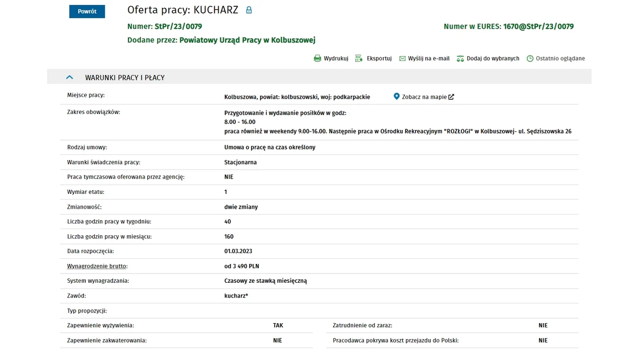This screenshot has width=644, height=359.
Task: Click the Dodaj do wybranych icon
Action: [460, 58]
